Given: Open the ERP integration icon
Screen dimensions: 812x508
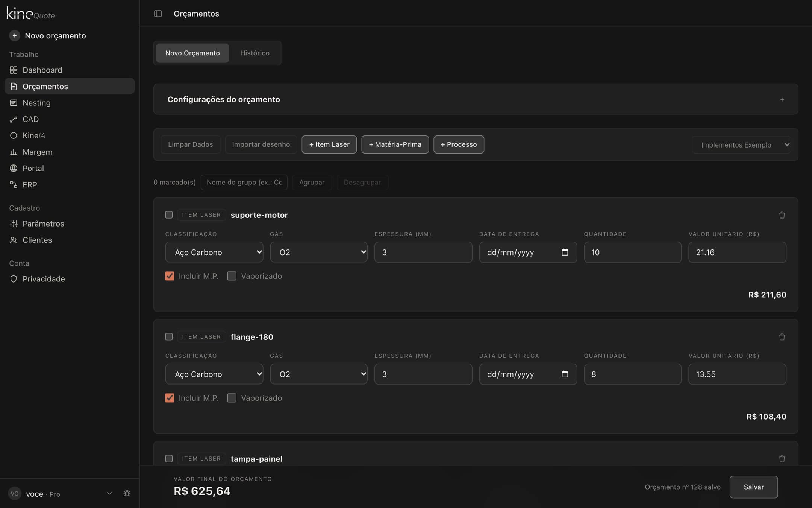Looking at the screenshot, I should coord(14,185).
